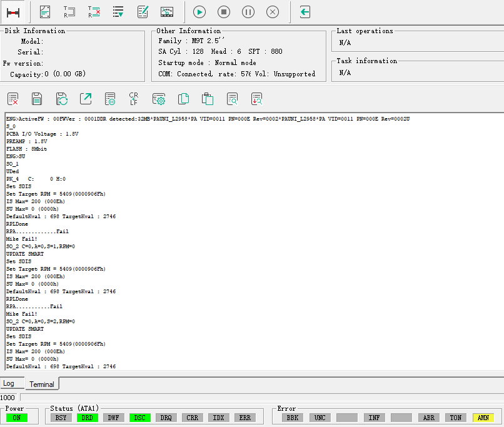Start the task with the Play button

199,13
